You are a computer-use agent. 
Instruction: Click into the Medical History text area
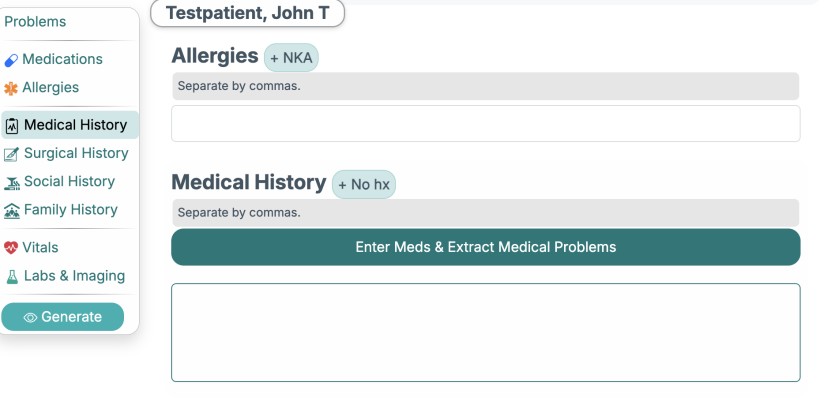click(485, 332)
